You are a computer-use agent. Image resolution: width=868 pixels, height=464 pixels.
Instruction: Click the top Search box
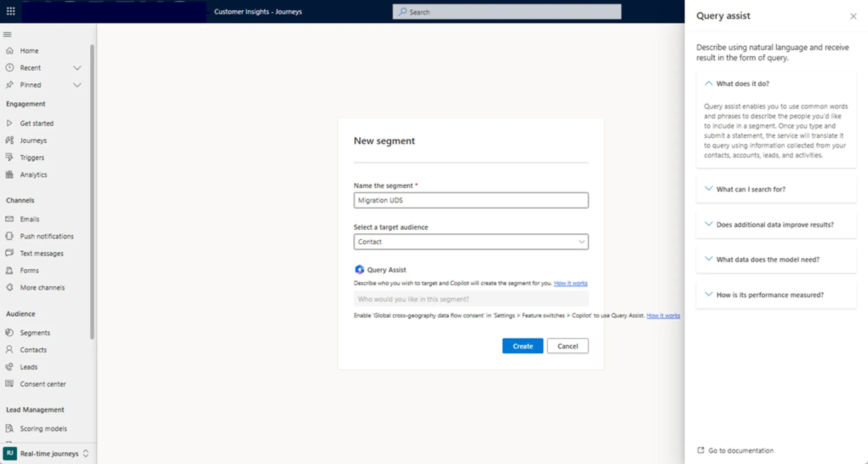(x=507, y=12)
